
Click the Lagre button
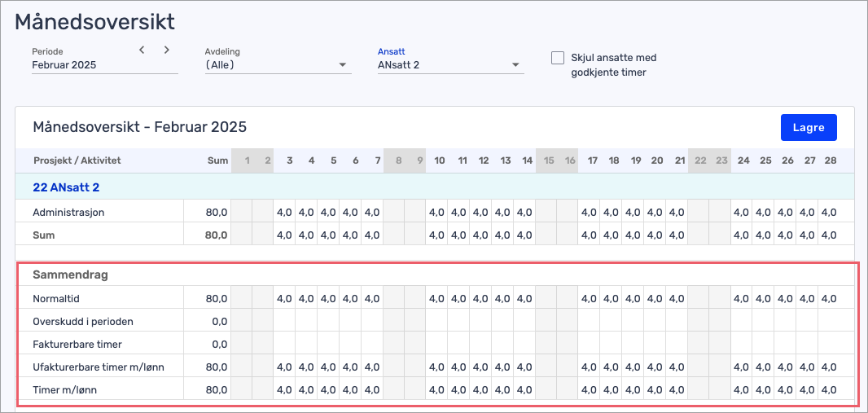(809, 128)
